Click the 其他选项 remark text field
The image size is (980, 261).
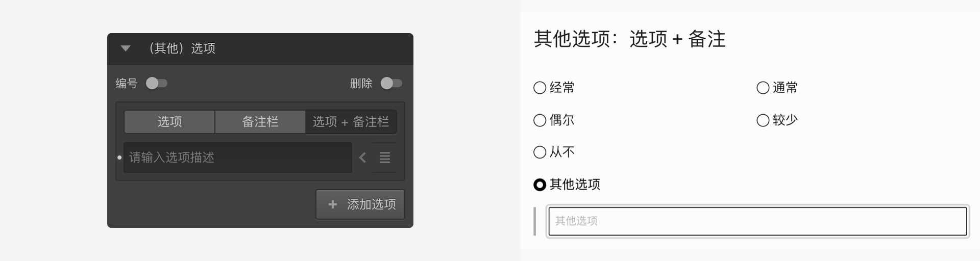[757, 221]
